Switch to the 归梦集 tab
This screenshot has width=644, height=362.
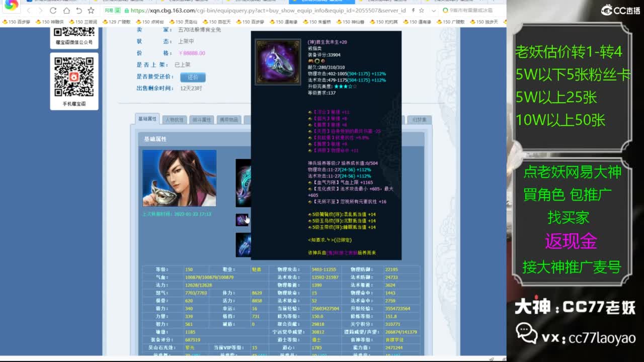tap(419, 120)
